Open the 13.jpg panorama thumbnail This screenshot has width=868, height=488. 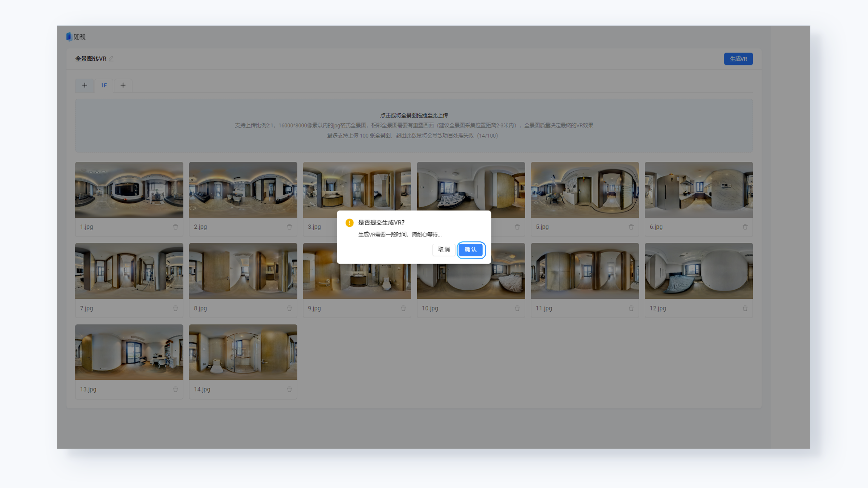pyautogui.click(x=129, y=352)
